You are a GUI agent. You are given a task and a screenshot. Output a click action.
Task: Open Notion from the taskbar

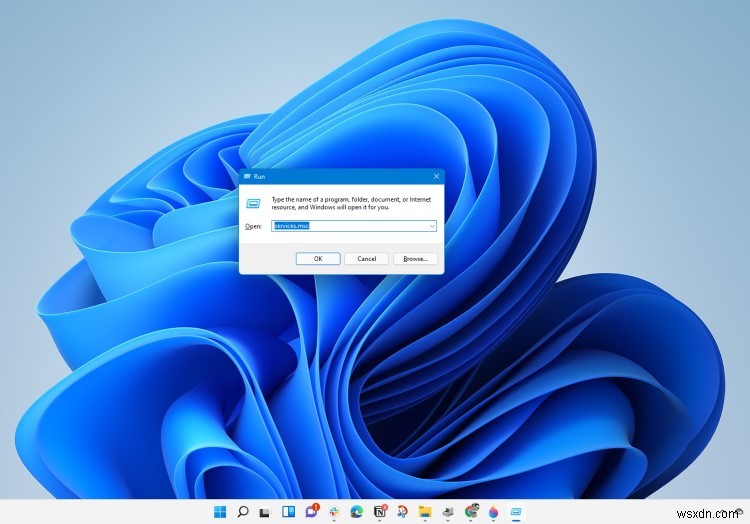click(380, 512)
